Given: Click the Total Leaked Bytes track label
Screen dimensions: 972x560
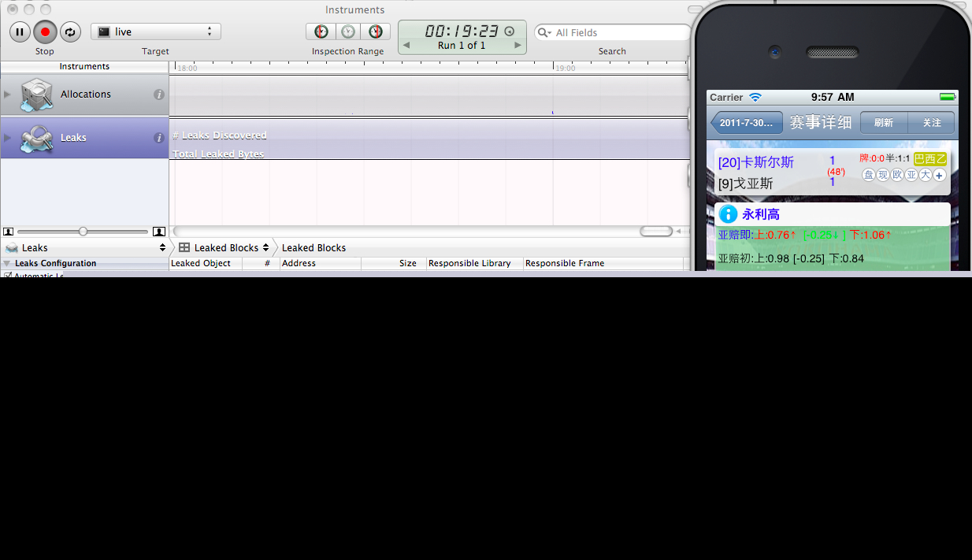Looking at the screenshot, I should pos(218,154).
